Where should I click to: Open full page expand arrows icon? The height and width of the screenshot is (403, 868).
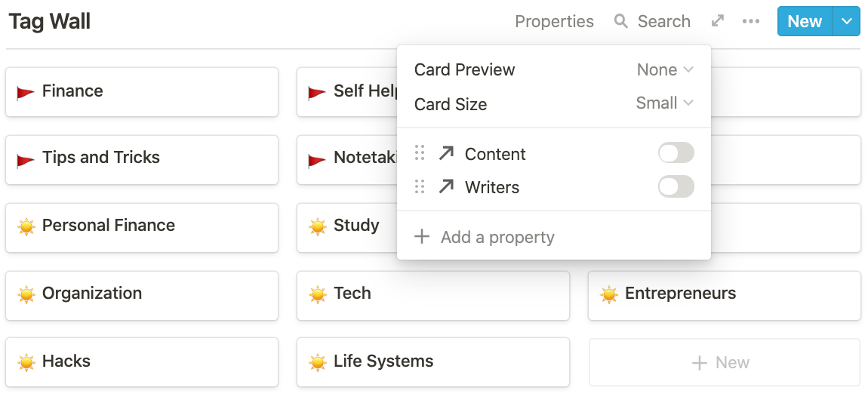pos(718,21)
